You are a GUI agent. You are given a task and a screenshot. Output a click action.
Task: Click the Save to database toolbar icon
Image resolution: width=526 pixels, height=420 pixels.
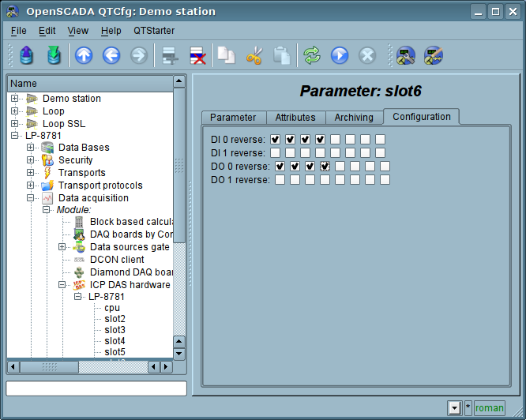click(54, 55)
